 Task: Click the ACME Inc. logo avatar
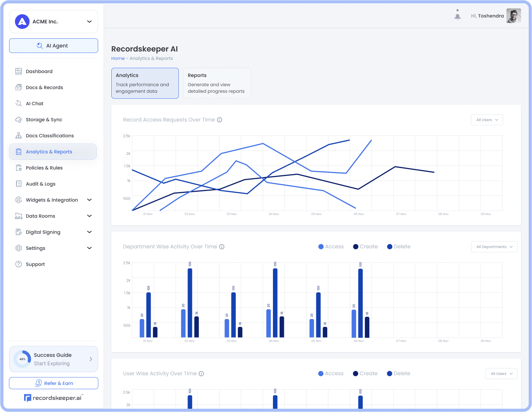[22, 22]
